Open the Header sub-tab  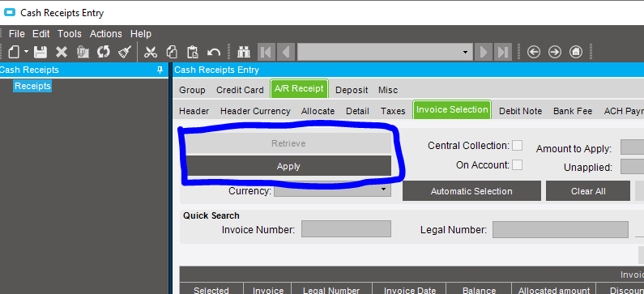point(194,111)
